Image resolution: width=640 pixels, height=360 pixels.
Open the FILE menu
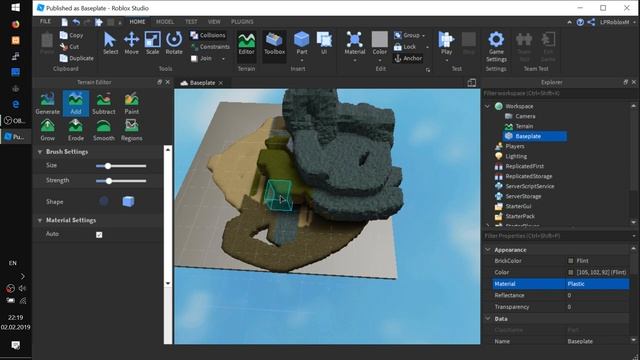pyautogui.click(x=45, y=22)
